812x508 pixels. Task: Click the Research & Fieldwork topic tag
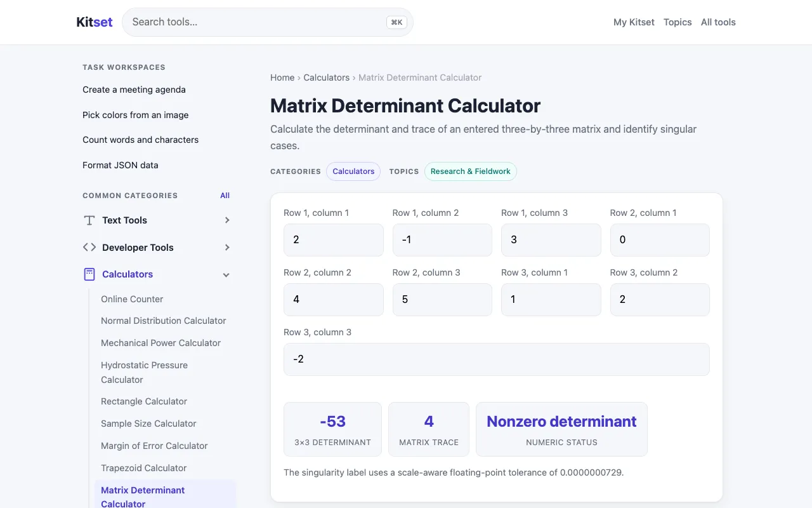tap(471, 171)
